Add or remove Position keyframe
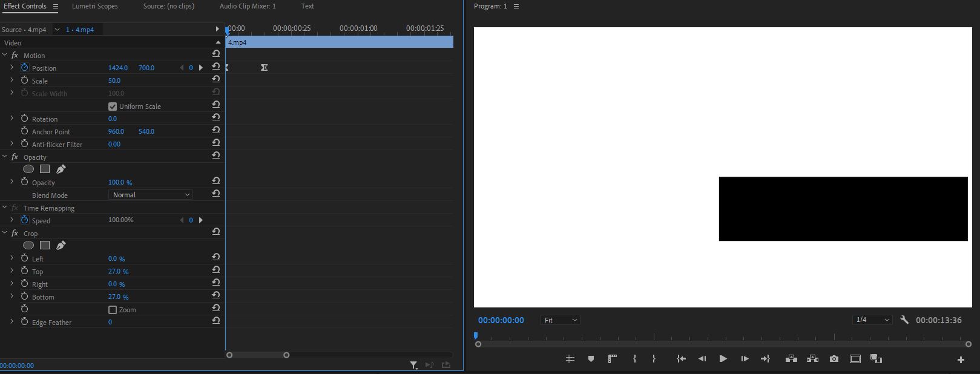This screenshot has height=374, width=980. [x=191, y=68]
